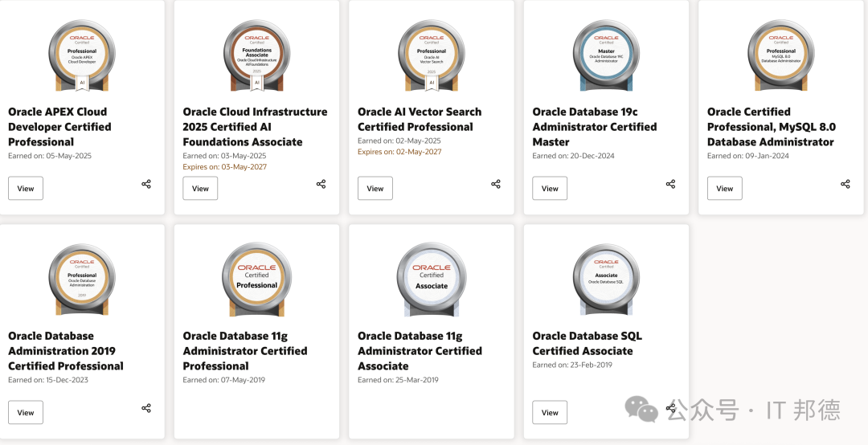This screenshot has height=445, width=868.
Task: Select the Earned on 05-May-2025 date
Action: coord(50,156)
